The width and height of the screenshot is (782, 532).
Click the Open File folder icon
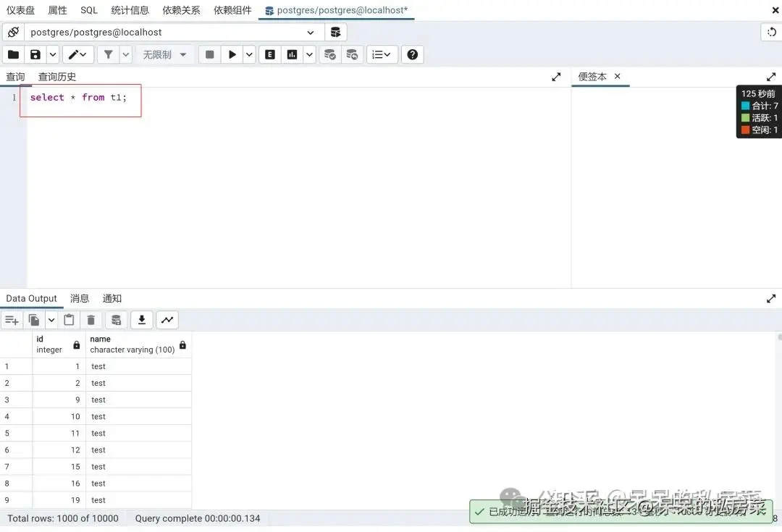point(14,55)
